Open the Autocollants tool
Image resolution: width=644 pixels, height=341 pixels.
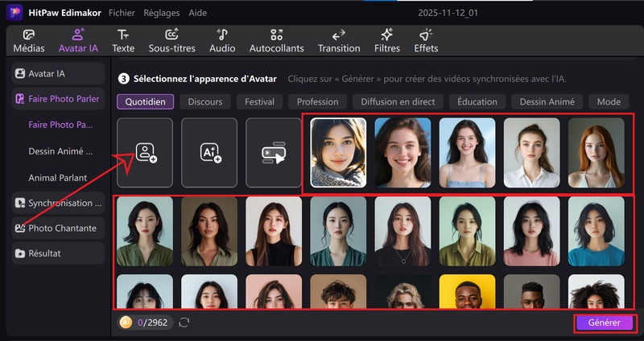[x=276, y=41]
